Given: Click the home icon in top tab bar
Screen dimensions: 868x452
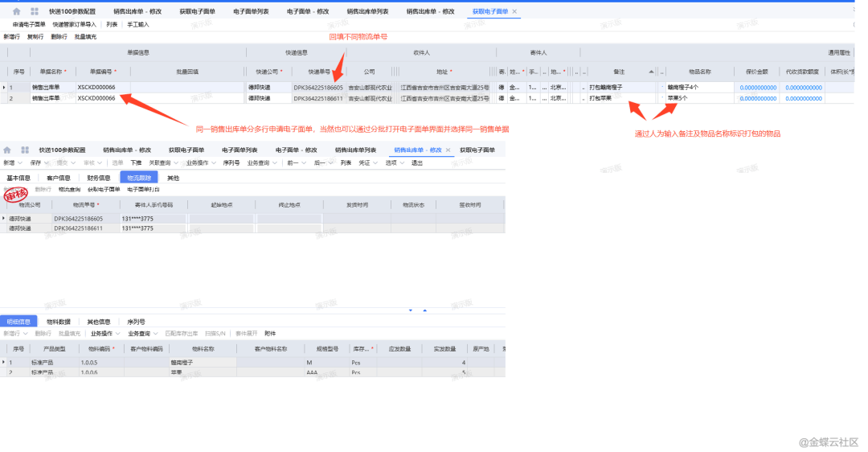Looking at the screenshot, I should 17,12.
